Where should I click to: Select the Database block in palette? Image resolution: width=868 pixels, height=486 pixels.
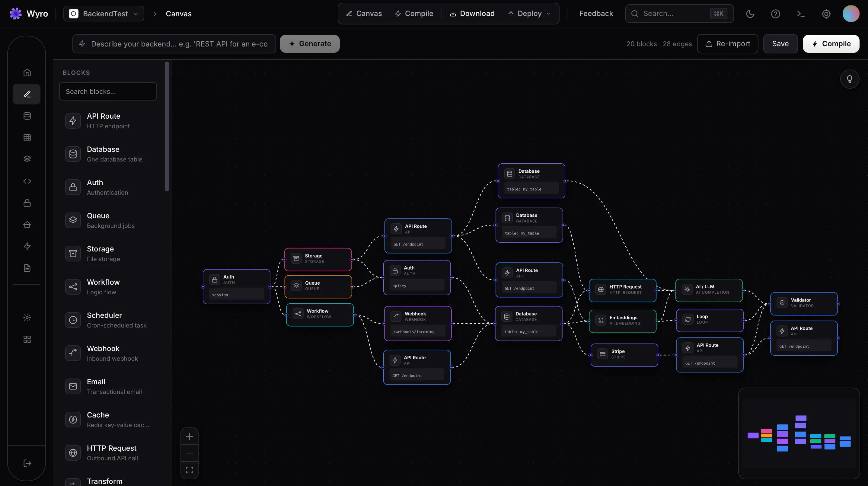(108, 154)
